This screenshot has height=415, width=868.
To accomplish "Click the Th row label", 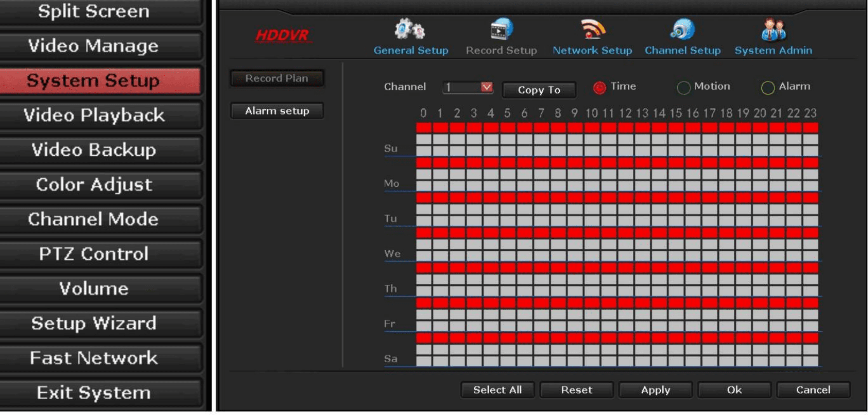I will [391, 289].
